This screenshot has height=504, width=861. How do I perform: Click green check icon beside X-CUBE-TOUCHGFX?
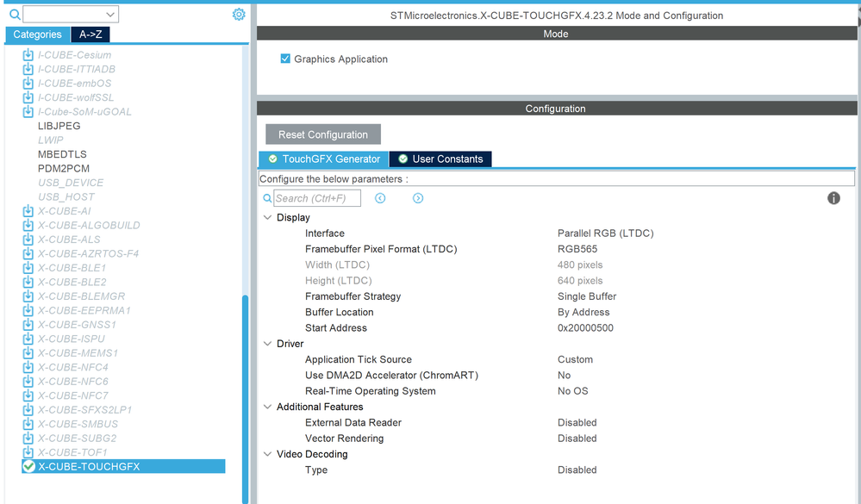point(28,467)
